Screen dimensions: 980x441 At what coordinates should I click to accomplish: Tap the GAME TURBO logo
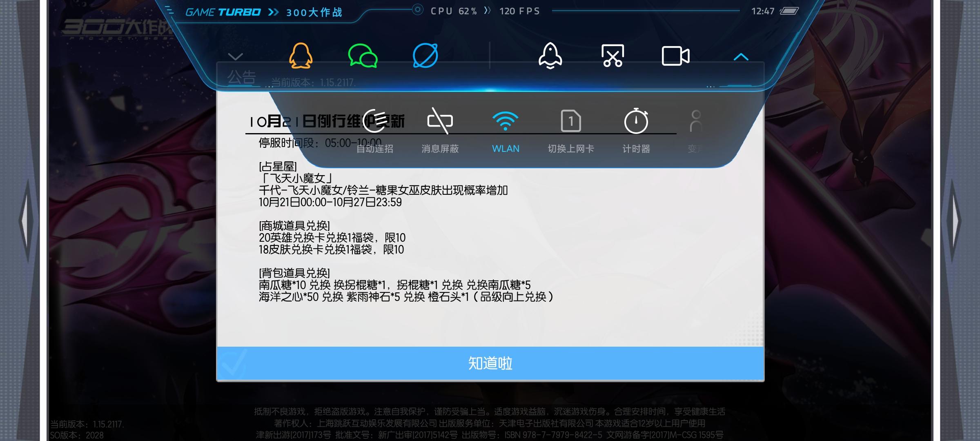(223, 12)
